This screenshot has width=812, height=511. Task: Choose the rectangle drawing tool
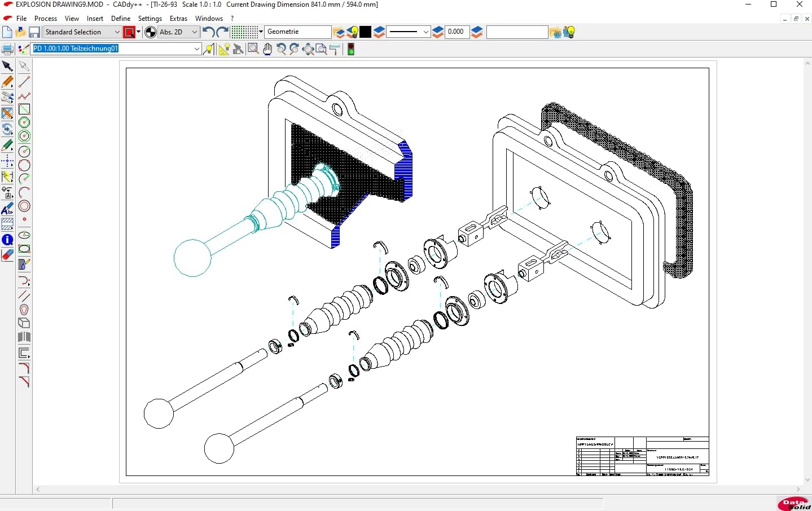point(24,109)
